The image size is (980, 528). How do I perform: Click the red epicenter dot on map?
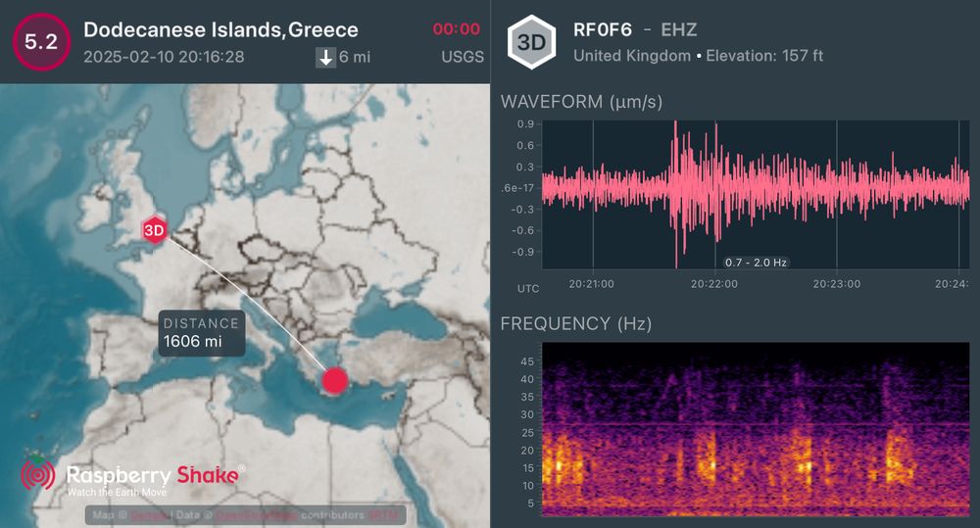(334, 380)
